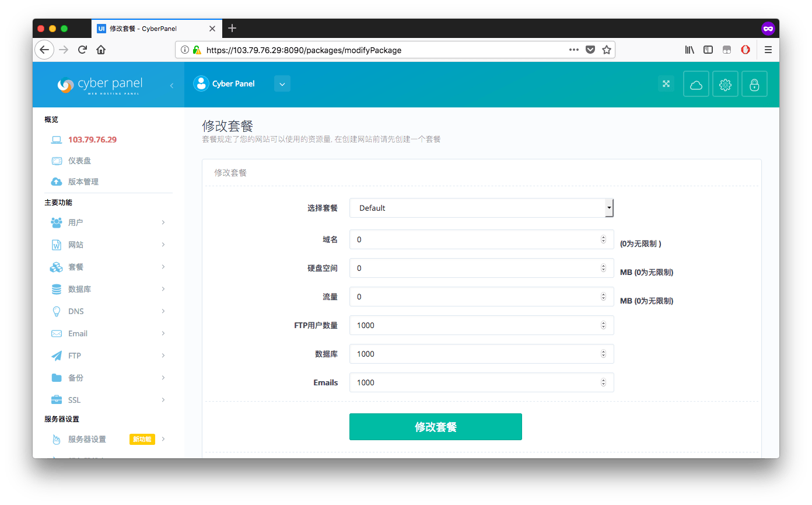The image size is (812, 505).
Task: Expand the 网站 sidebar menu
Action: (108, 245)
